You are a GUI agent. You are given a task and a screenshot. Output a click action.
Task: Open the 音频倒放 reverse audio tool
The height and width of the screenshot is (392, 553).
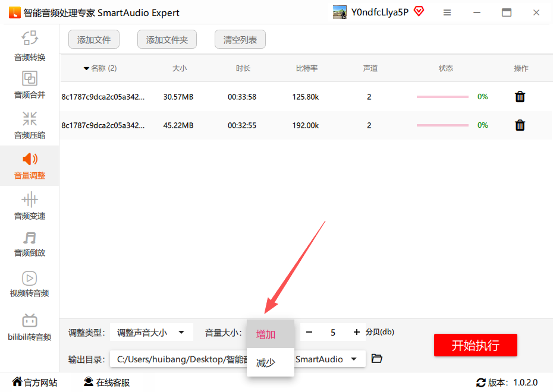click(30, 244)
